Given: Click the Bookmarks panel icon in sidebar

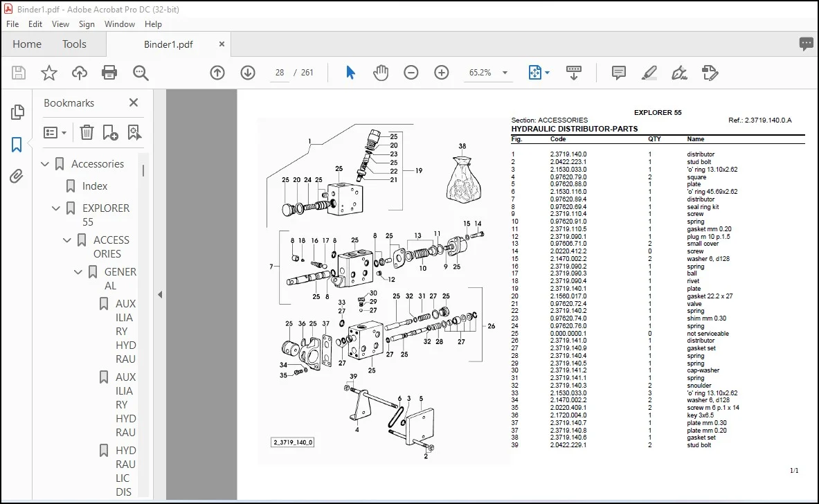Looking at the screenshot, I should (17, 145).
